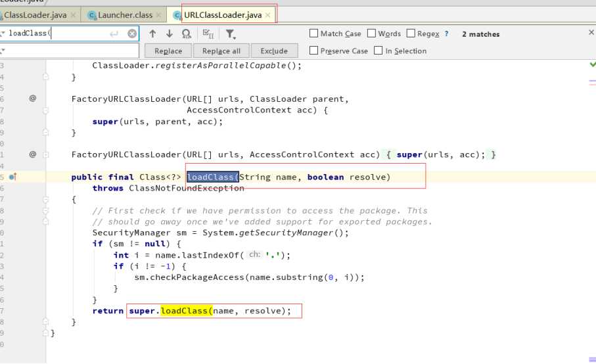Switch to the Launcher.class tab

[125, 15]
